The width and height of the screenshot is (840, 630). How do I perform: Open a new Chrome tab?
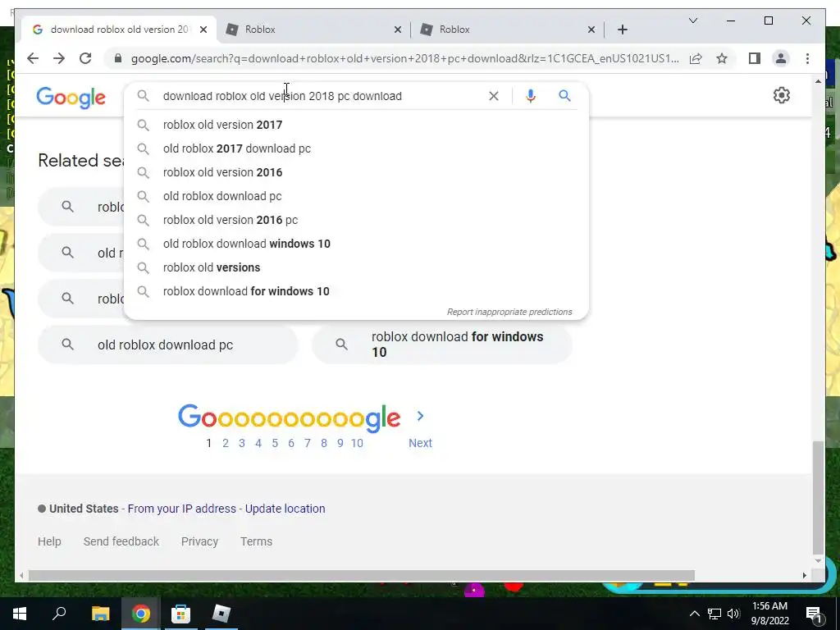622,30
